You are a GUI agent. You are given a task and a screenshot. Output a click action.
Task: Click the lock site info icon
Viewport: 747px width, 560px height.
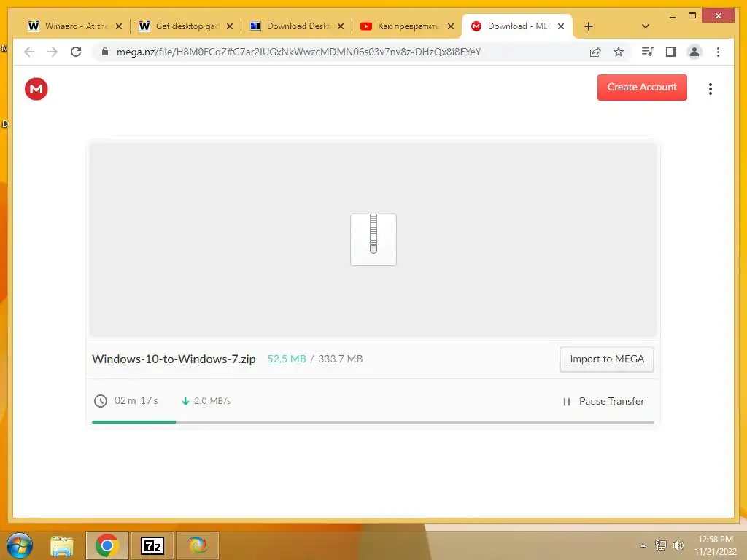tap(105, 52)
